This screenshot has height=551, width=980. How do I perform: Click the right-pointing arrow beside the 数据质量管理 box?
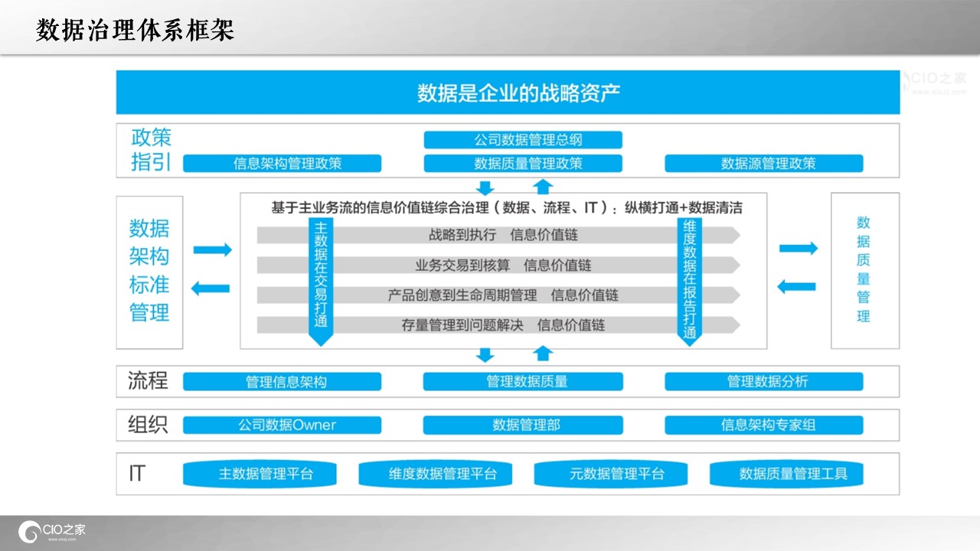[x=799, y=248]
